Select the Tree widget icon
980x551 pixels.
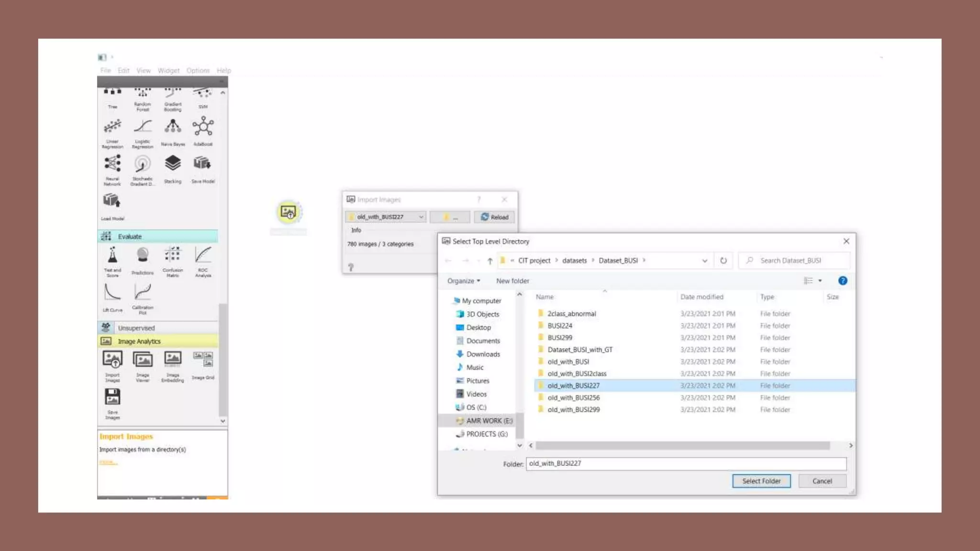(112, 97)
